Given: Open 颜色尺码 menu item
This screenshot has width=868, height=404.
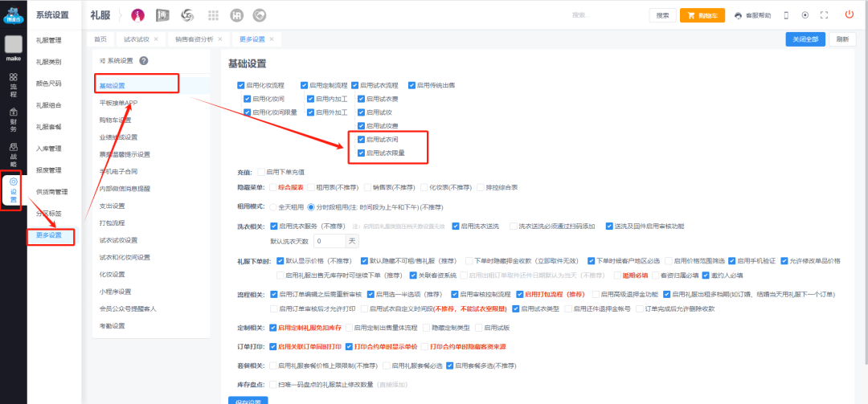Looking at the screenshot, I should [x=49, y=84].
